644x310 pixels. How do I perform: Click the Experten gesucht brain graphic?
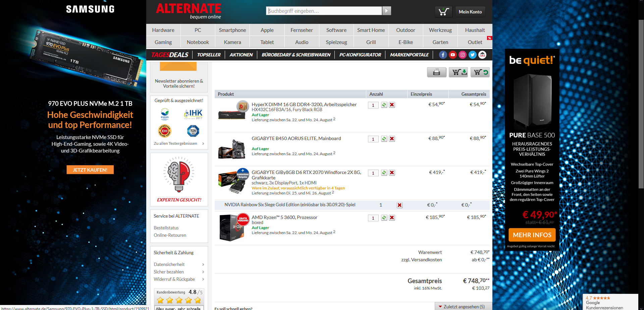[x=179, y=175]
